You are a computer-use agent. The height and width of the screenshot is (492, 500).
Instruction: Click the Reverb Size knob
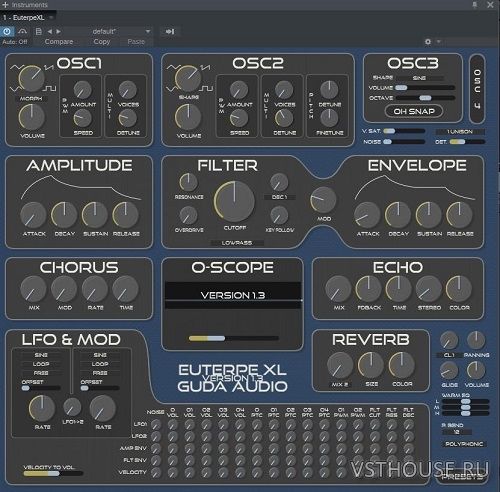(371, 365)
